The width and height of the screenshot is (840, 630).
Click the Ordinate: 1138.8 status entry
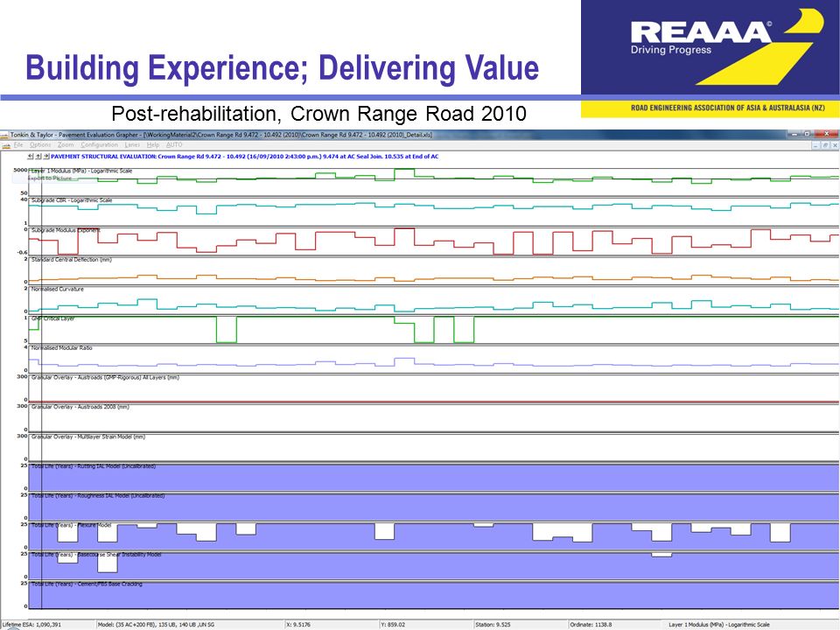[x=591, y=625]
